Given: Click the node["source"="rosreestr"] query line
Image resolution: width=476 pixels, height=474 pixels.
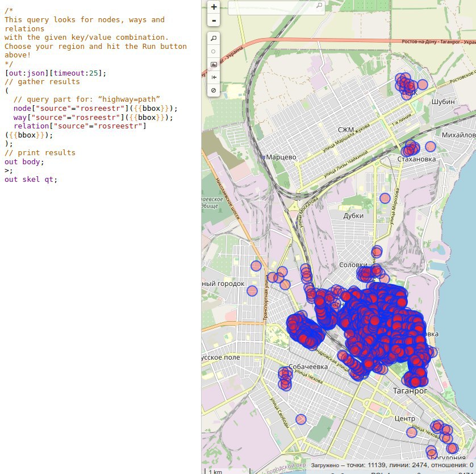Looking at the screenshot, I should (95, 109).
